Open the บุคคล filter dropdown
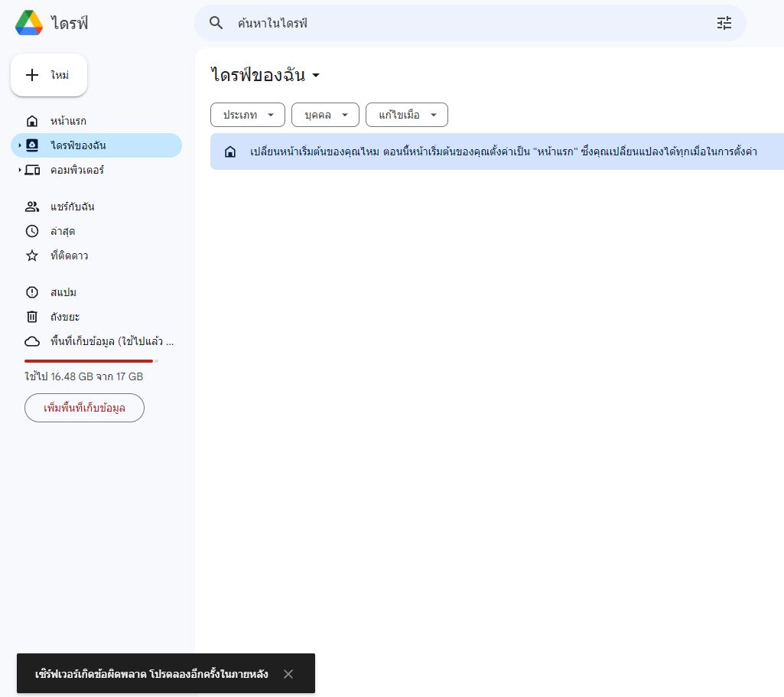The image size is (784, 697). point(326,115)
